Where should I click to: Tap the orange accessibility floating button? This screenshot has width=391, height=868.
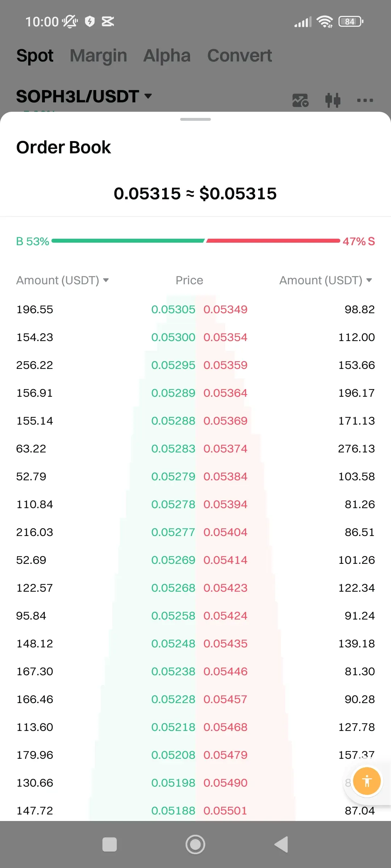[x=367, y=781]
